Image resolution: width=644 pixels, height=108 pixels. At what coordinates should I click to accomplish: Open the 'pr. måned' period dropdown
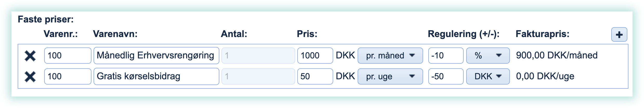pyautogui.click(x=390, y=56)
